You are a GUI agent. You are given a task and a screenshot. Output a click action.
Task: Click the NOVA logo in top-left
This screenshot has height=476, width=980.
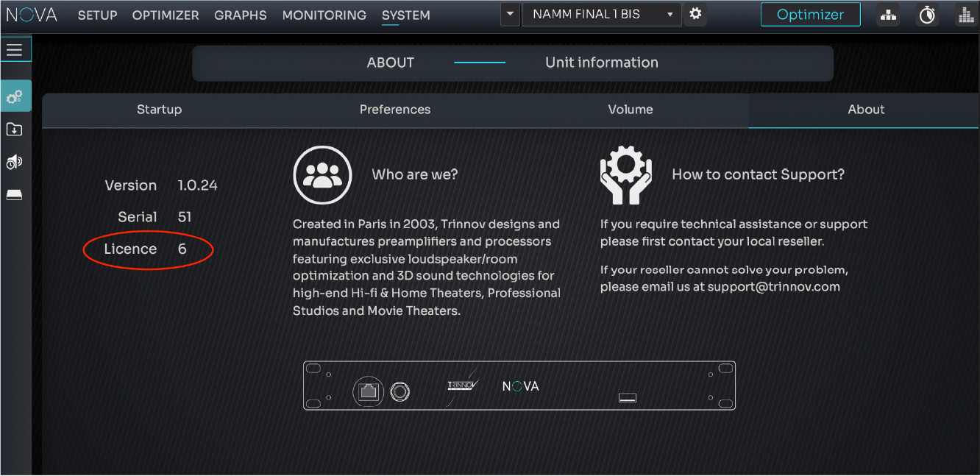pyautogui.click(x=32, y=15)
